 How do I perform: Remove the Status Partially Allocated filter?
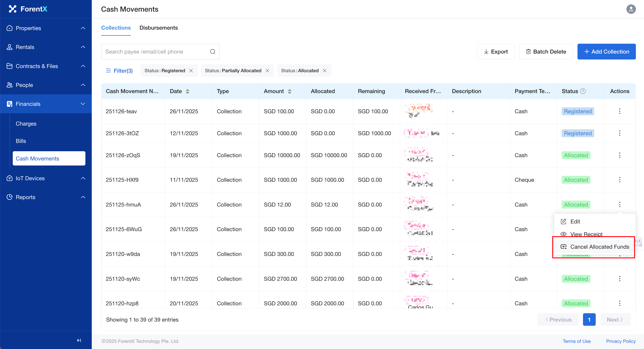coord(267,71)
